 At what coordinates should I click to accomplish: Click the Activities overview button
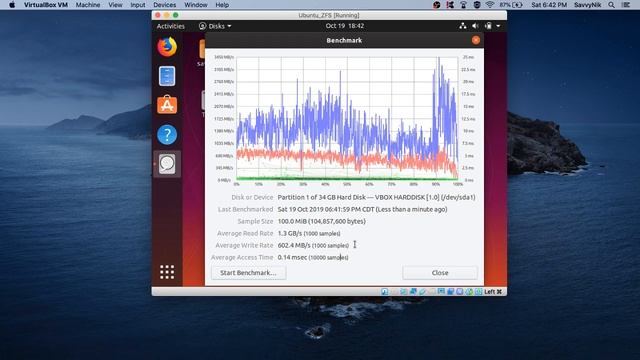click(171, 26)
